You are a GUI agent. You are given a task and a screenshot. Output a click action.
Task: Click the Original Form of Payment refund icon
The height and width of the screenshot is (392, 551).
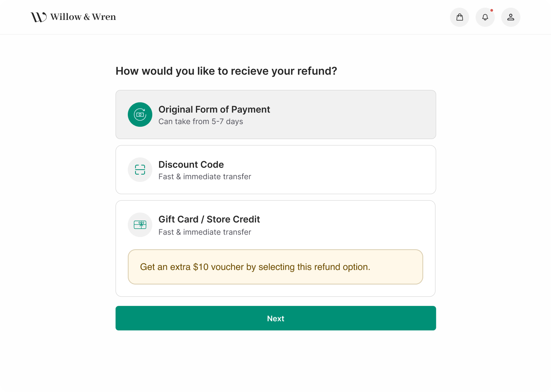click(x=140, y=114)
